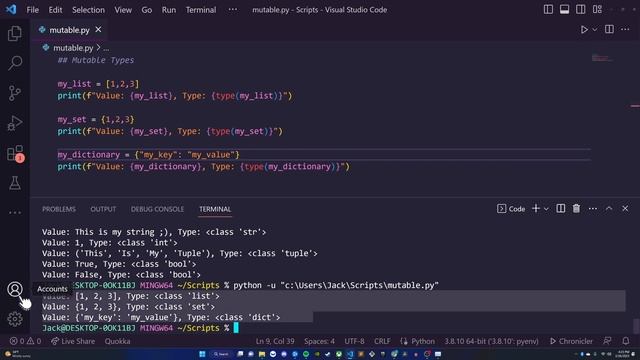Viewport: 640px width, 360px height.
Task: Toggle the secondary side bar layout icon
Action: pos(580,9)
